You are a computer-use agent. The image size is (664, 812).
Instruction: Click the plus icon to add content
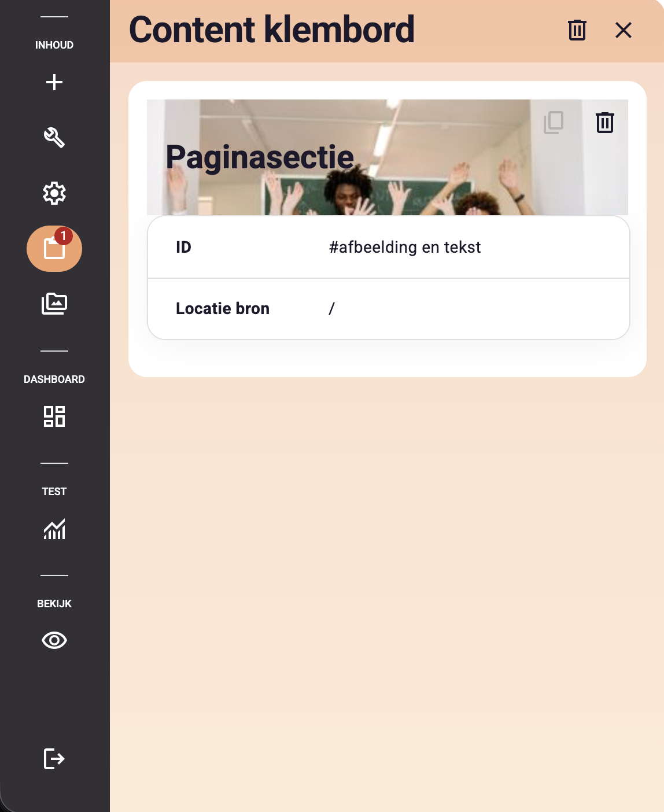pos(54,82)
